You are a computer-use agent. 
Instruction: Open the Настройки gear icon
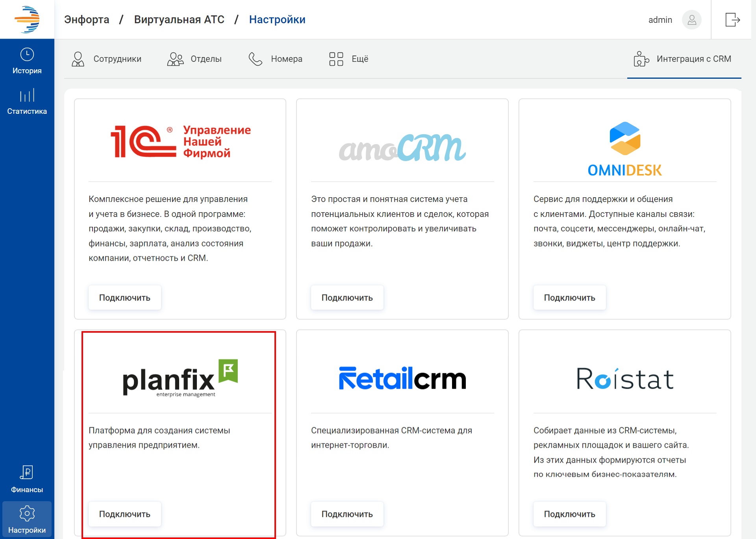tap(27, 513)
